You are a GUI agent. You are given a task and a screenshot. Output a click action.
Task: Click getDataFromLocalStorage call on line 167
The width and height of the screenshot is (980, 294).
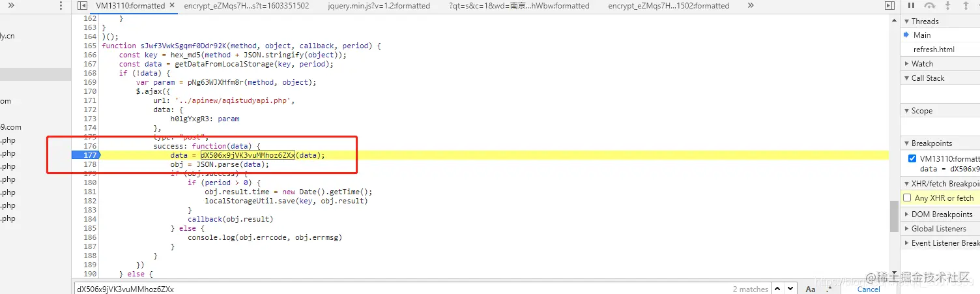pyautogui.click(x=248, y=65)
